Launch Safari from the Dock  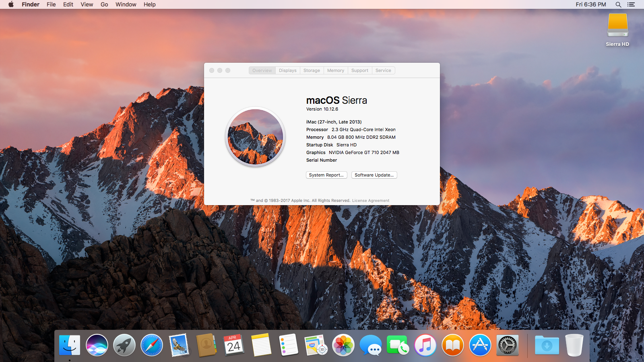152,345
